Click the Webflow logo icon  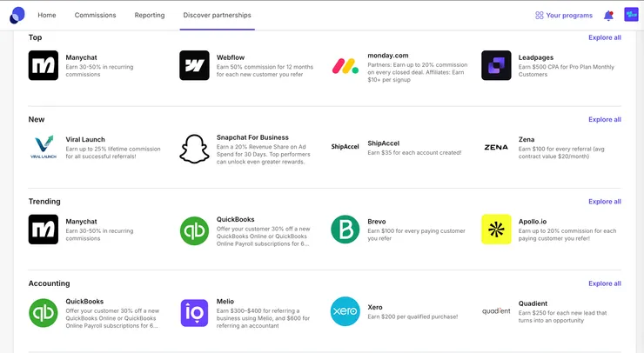point(194,65)
